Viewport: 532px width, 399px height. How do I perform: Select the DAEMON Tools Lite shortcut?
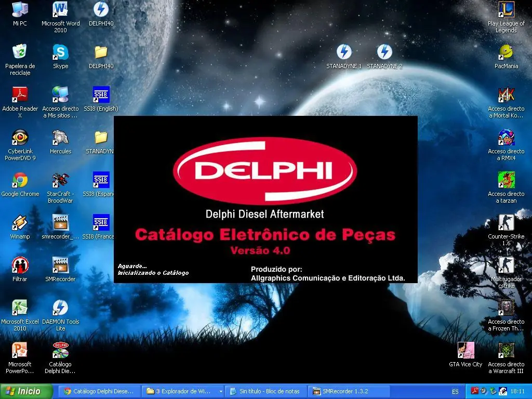tap(60, 315)
